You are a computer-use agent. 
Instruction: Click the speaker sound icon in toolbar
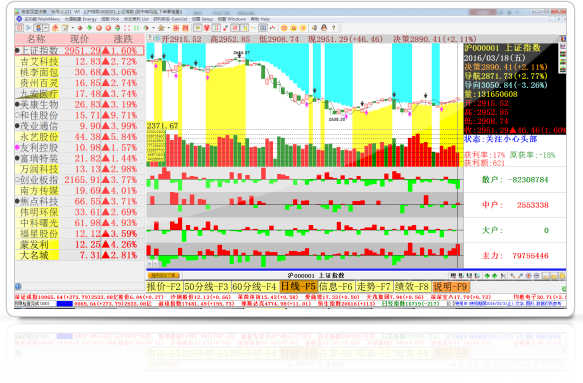[x=314, y=28]
